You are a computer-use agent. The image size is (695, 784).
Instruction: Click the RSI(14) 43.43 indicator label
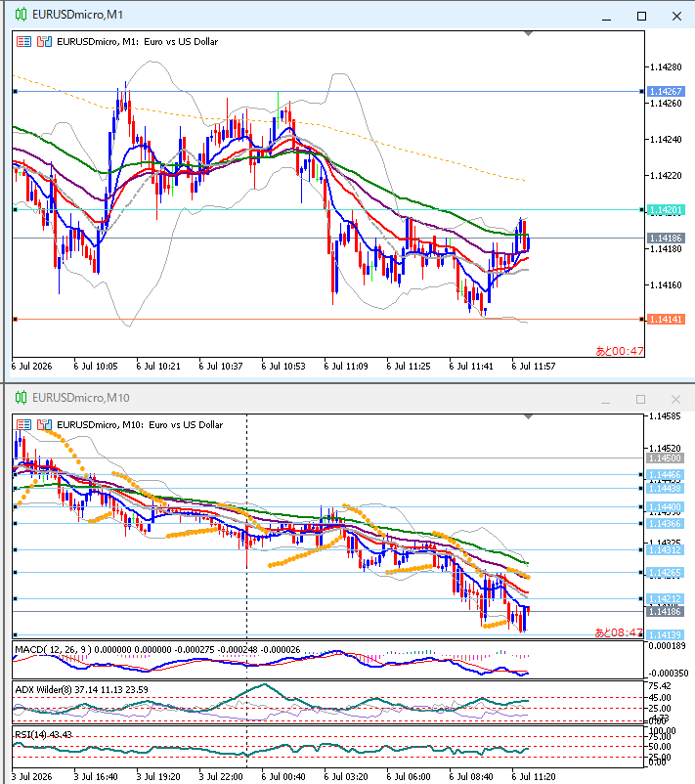pos(44,734)
